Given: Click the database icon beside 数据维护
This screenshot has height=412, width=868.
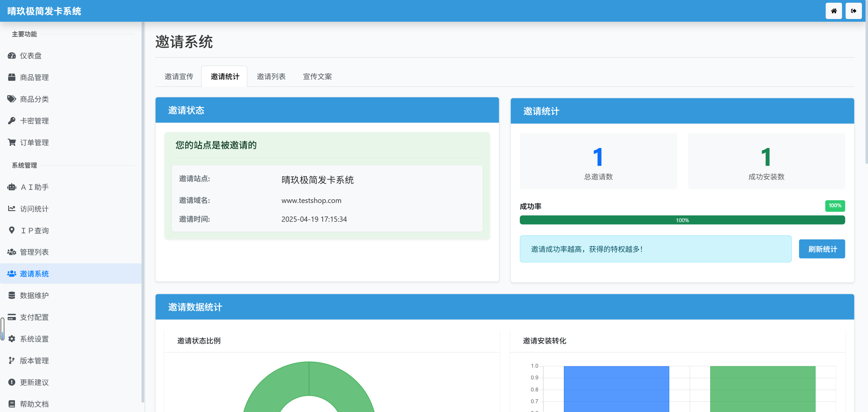Looking at the screenshot, I should [x=12, y=295].
